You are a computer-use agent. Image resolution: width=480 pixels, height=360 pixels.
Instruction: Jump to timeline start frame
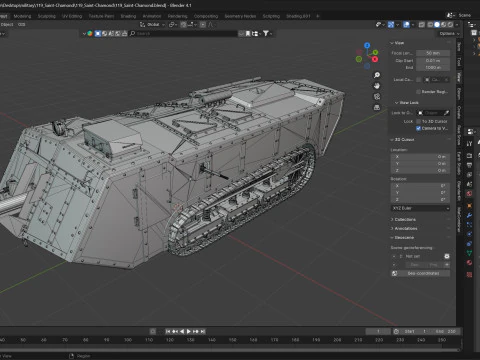168,331
